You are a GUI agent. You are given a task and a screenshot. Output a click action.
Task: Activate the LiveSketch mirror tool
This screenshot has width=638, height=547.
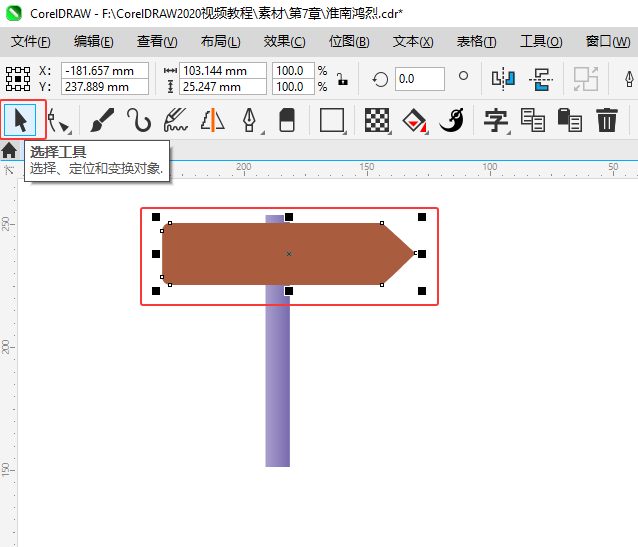click(x=212, y=120)
